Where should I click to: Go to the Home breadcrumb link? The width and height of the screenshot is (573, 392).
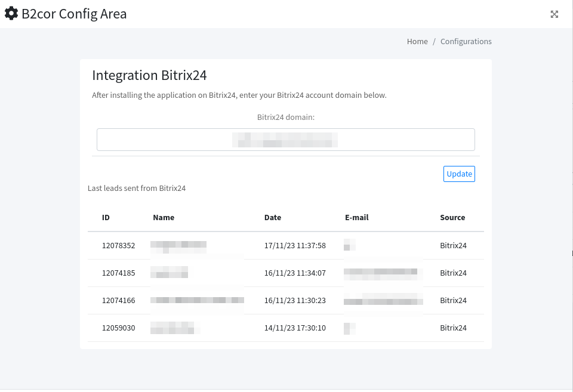(x=417, y=42)
